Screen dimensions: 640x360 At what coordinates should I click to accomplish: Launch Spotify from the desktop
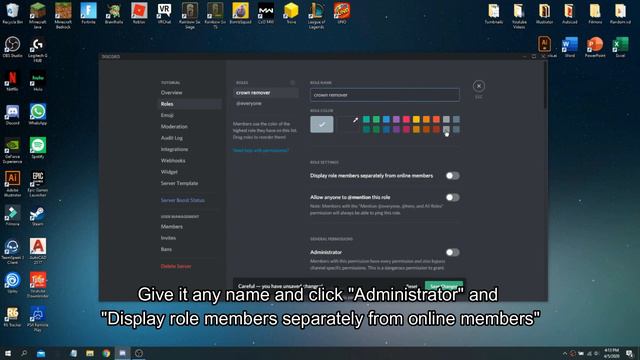38,148
